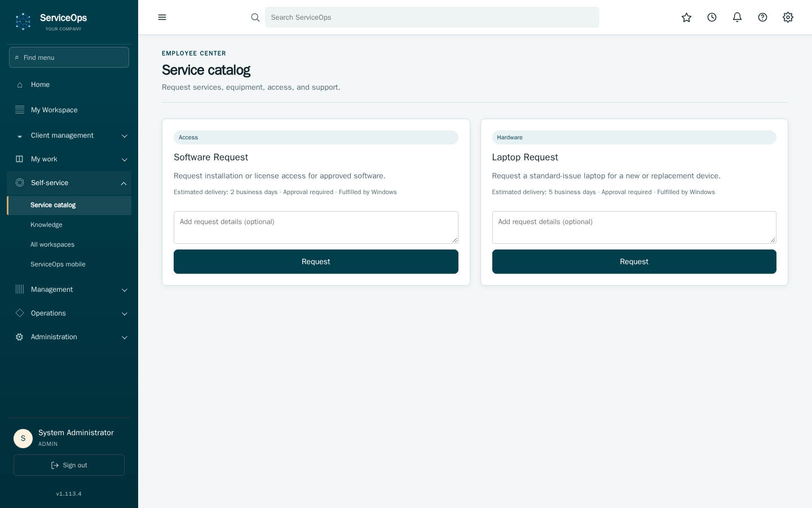Expand Administration chevron
The height and width of the screenshot is (508, 812).
tap(125, 338)
